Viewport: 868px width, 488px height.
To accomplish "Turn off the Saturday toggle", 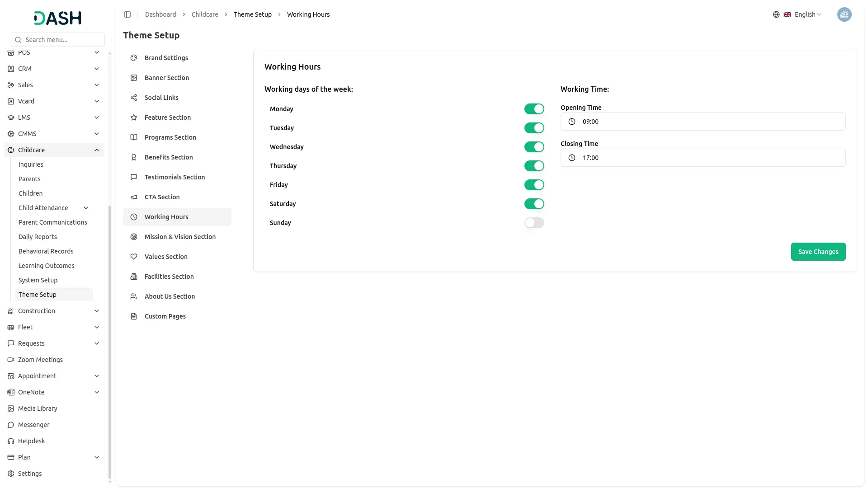I will [x=534, y=204].
